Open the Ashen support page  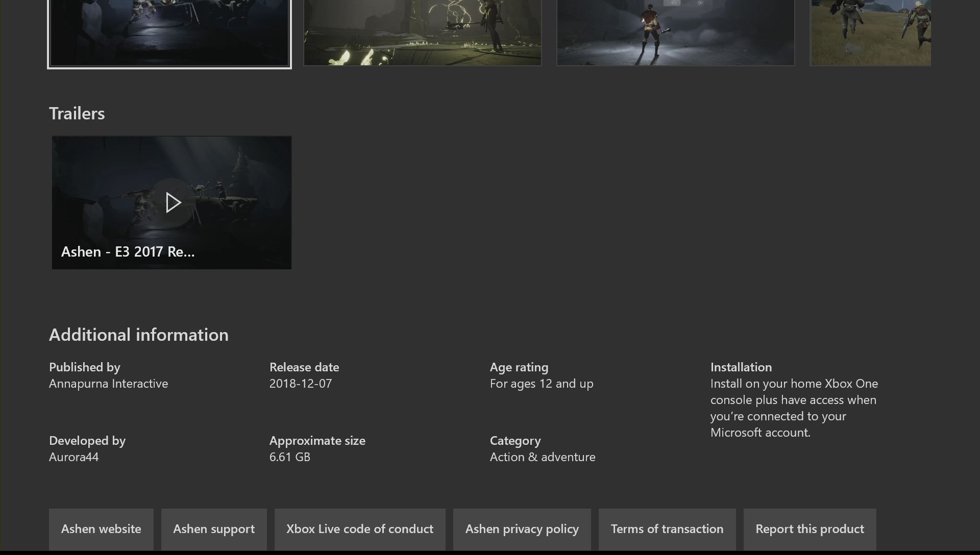coord(214,529)
